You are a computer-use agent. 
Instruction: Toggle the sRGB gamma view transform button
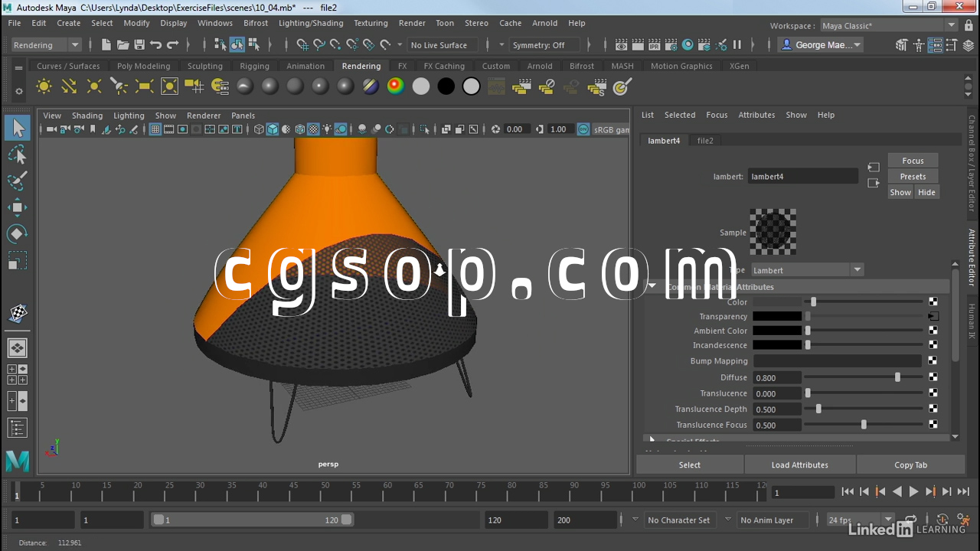(583, 129)
